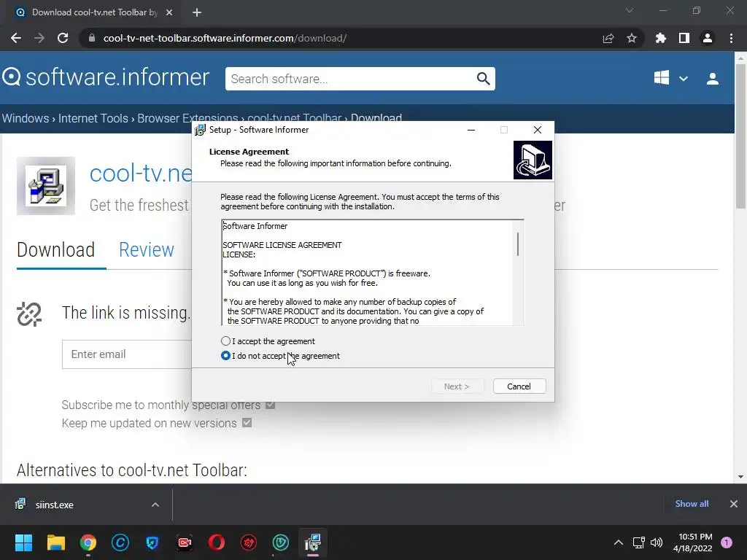Share this page via the share icon

[x=608, y=38]
